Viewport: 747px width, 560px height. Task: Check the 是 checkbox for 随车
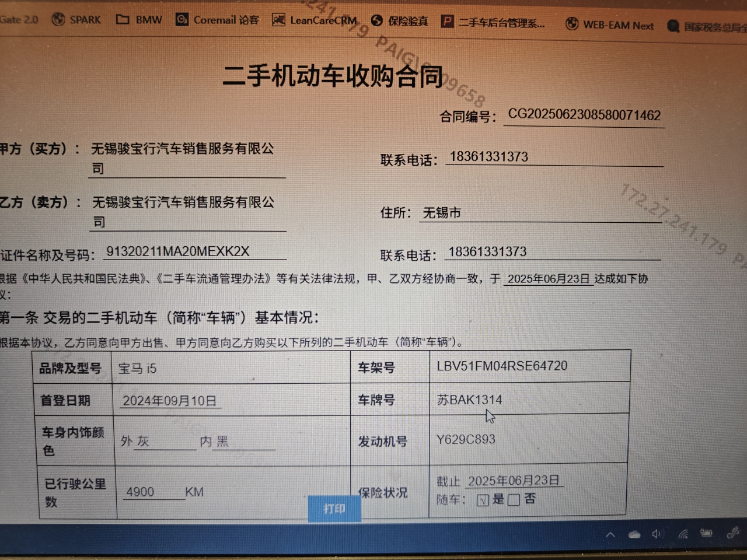(x=482, y=500)
